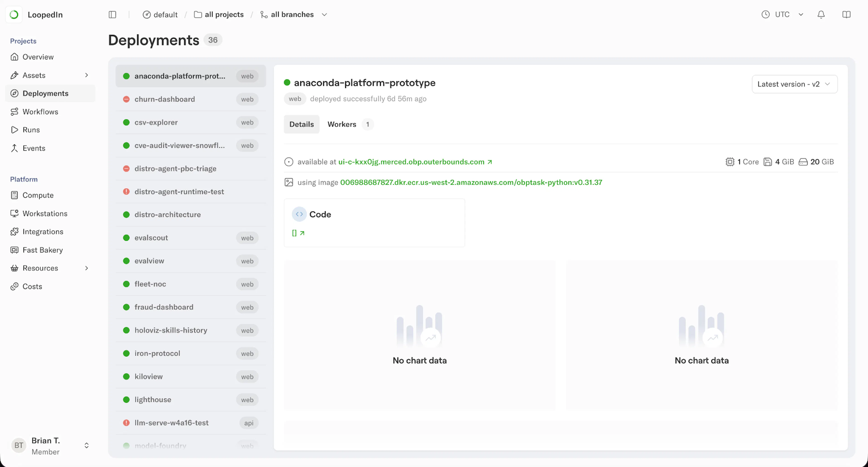Click the Fast Bakery icon

14,250
